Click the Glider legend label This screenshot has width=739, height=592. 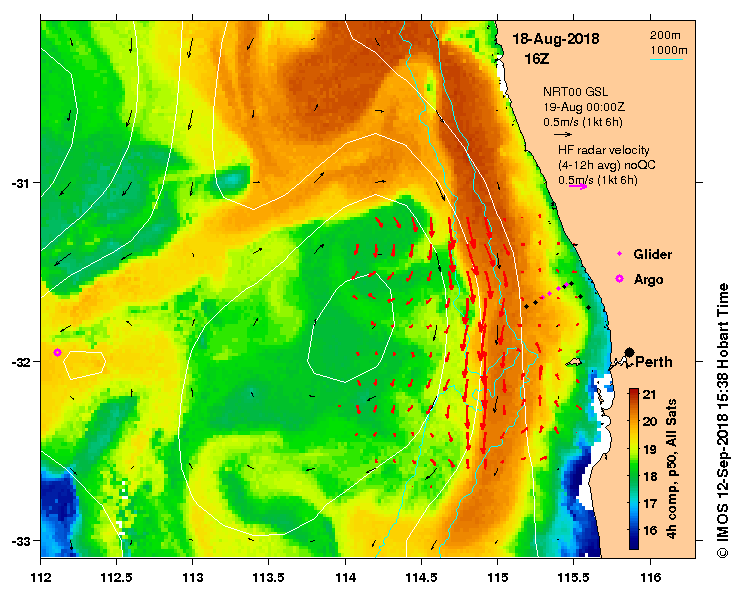tap(652, 255)
